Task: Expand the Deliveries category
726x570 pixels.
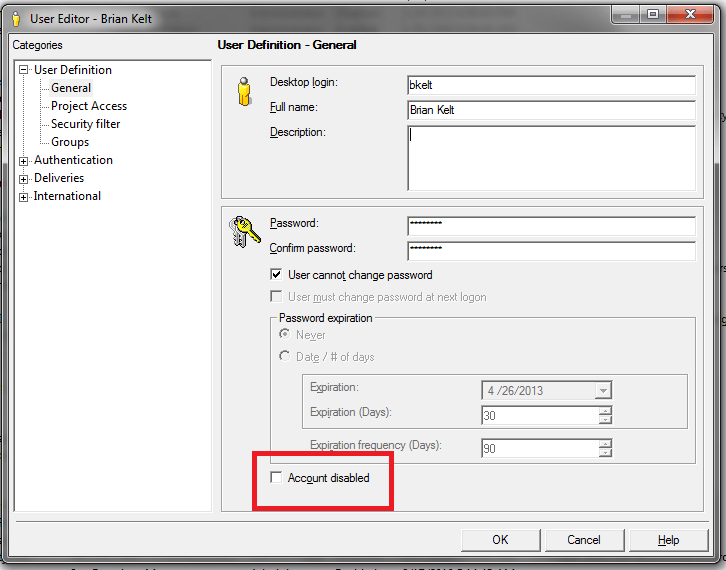Action: click(23, 179)
